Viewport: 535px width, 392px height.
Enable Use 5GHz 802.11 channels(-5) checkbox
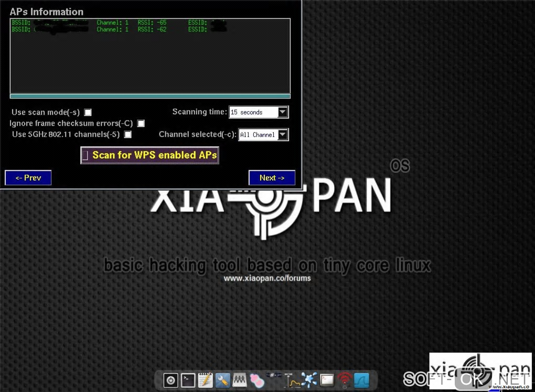tap(128, 134)
